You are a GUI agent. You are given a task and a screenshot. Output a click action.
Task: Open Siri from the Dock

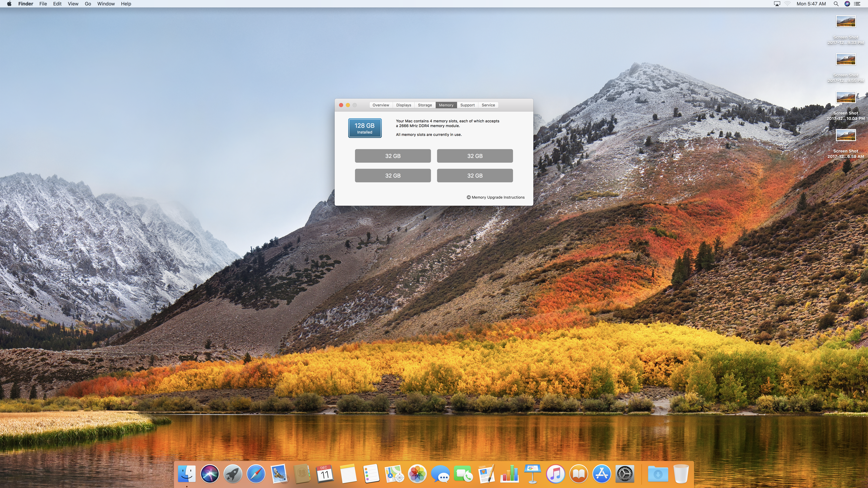pyautogui.click(x=210, y=474)
